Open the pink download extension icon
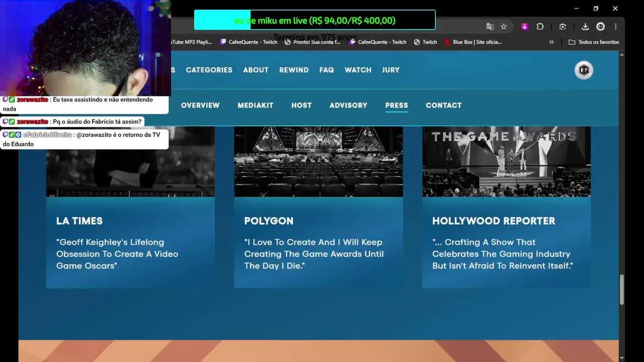Screen dimensions: 644x362 [x=524, y=27]
